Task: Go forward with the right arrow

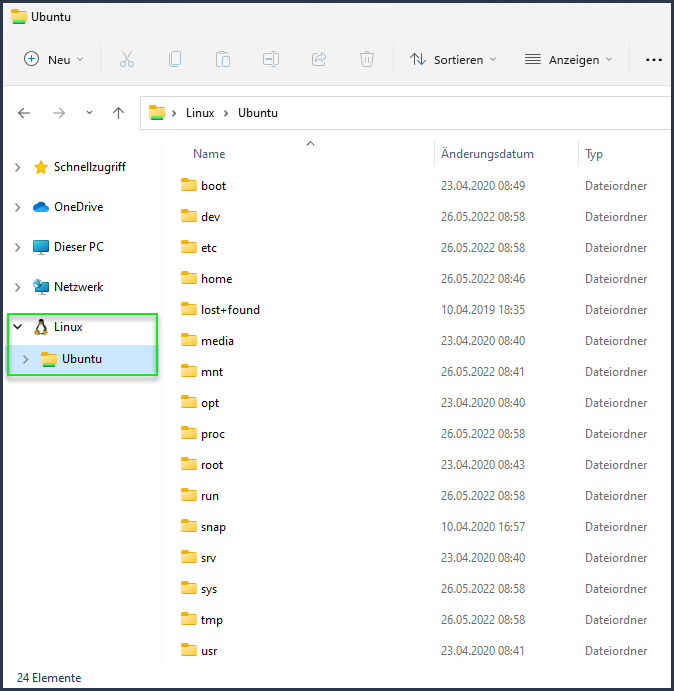Action: [x=59, y=113]
